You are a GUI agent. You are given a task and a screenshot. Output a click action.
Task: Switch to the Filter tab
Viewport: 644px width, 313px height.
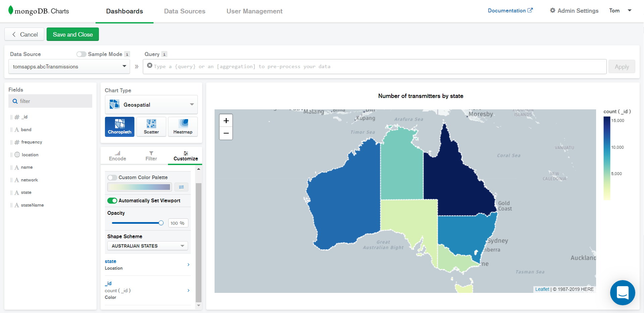click(151, 156)
